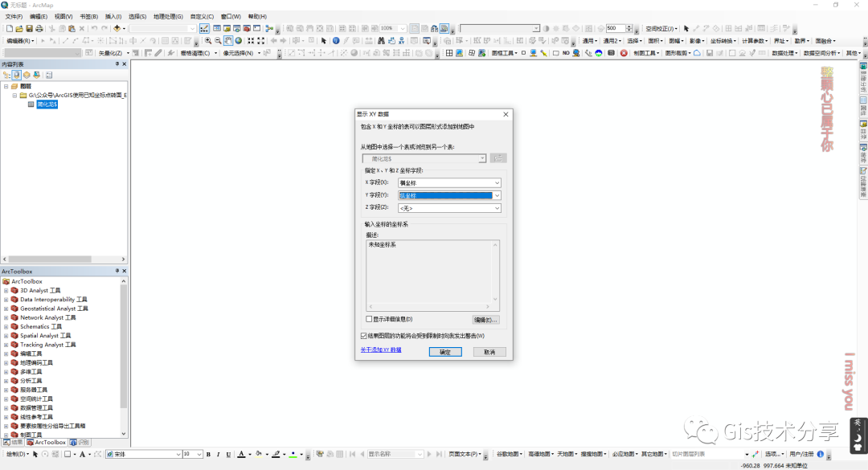868x470 pixels.
Task: Click the Add Data toolbar icon
Action: point(117,28)
